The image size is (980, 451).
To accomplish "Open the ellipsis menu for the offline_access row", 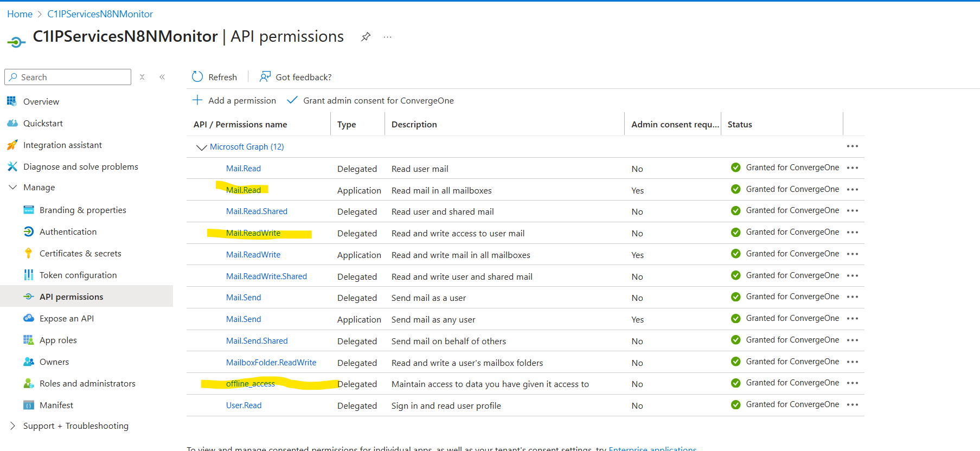I will tap(853, 383).
